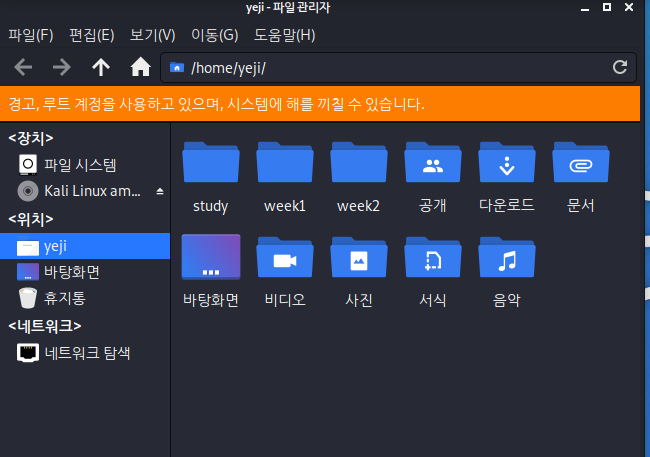Go back with the left arrow button
The image size is (650, 457).
click(x=23, y=67)
